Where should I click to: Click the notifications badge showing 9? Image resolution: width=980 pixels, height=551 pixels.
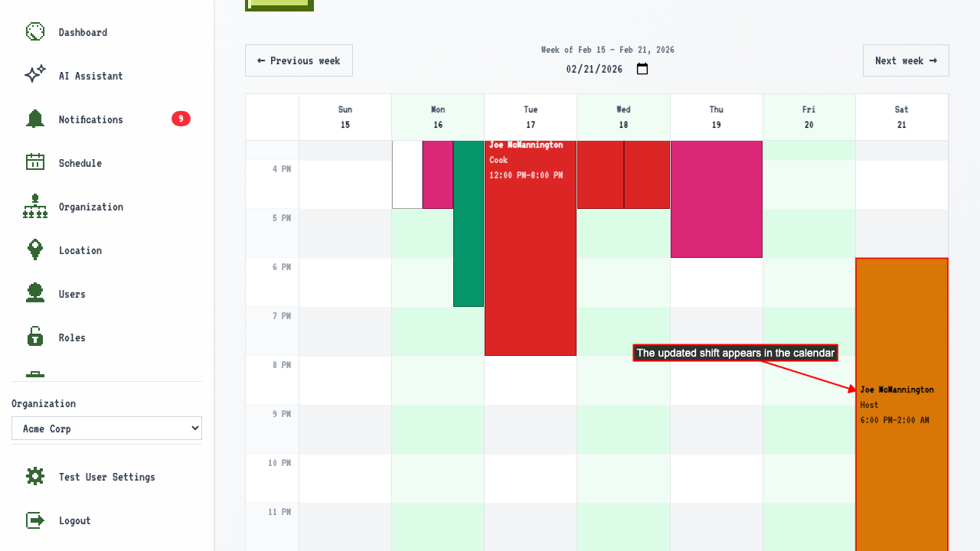click(x=181, y=119)
